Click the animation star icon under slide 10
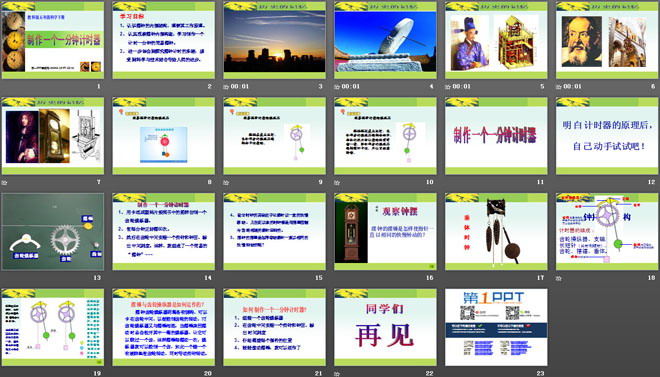660x377 pixels. (x=337, y=183)
